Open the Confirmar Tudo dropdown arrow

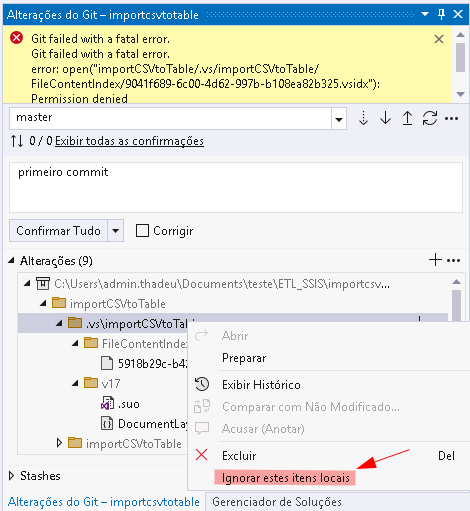(116, 230)
